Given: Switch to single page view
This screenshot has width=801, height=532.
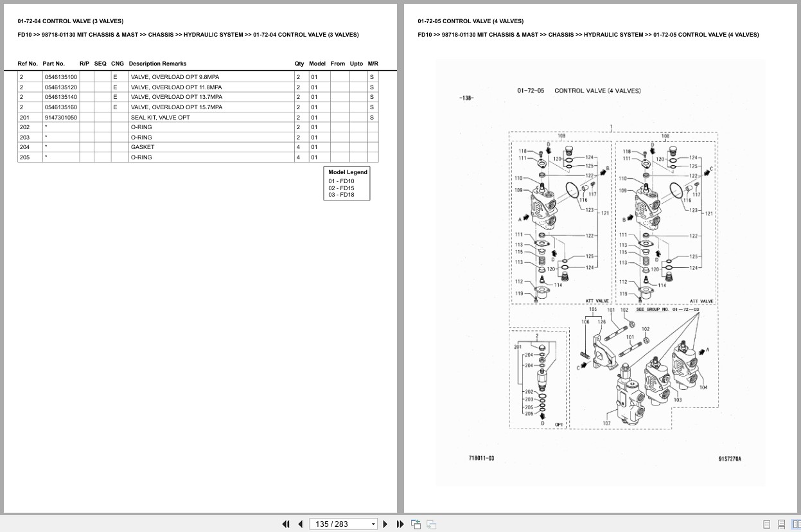Looking at the screenshot, I should pyautogui.click(x=766, y=524).
